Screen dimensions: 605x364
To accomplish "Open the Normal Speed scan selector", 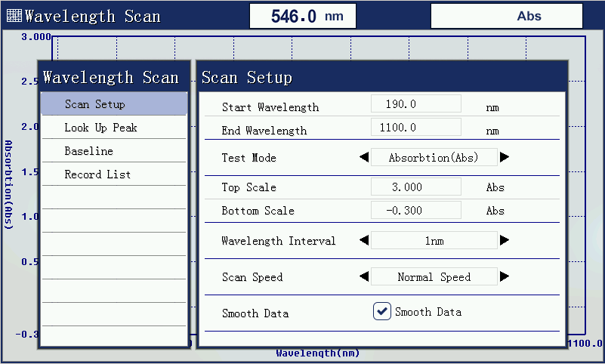I will pos(434,277).
